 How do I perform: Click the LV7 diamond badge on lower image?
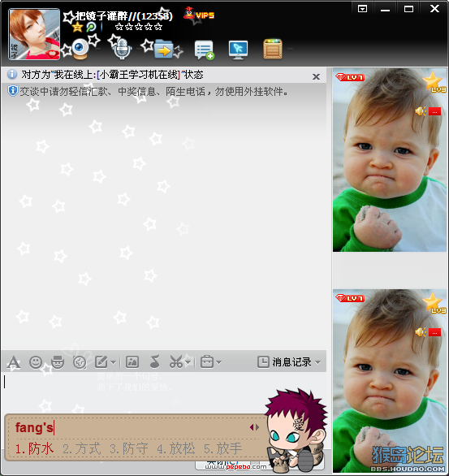coord(349,298)
